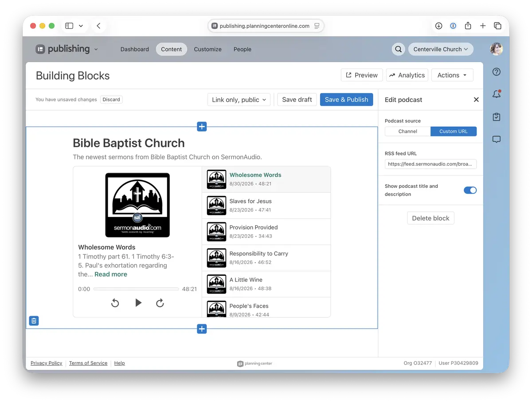Select the Content tab

pos(172,49)
